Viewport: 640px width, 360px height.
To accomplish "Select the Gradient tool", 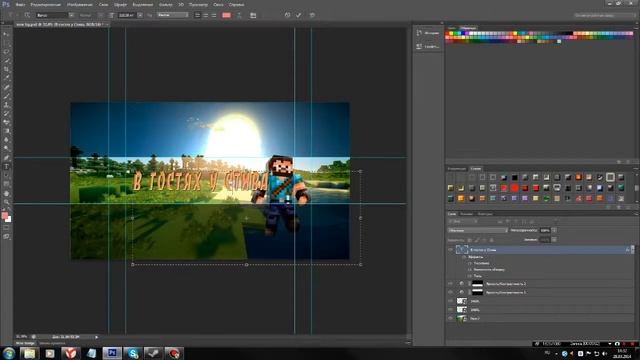I will 6,131.
